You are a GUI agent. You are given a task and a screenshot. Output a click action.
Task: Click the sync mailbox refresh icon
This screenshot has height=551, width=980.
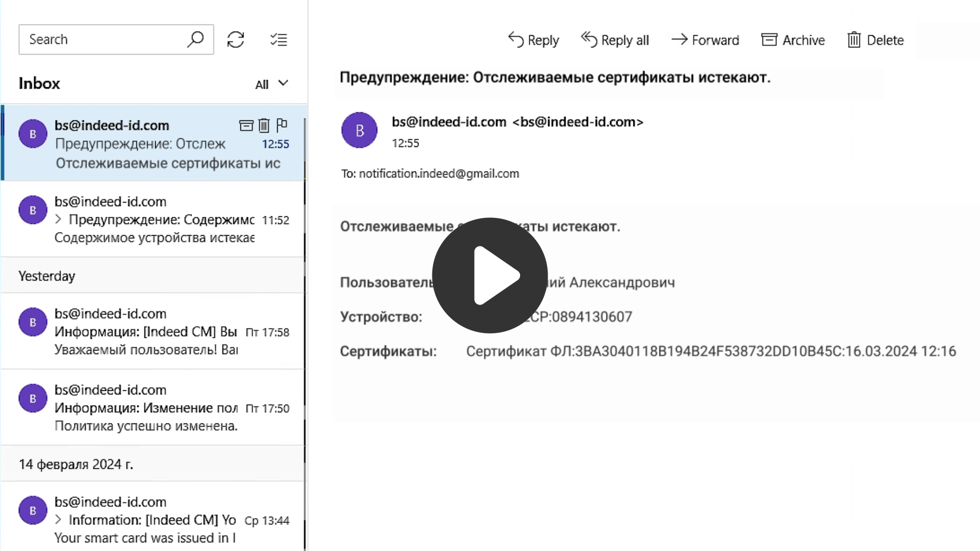(x=235, y=40)
